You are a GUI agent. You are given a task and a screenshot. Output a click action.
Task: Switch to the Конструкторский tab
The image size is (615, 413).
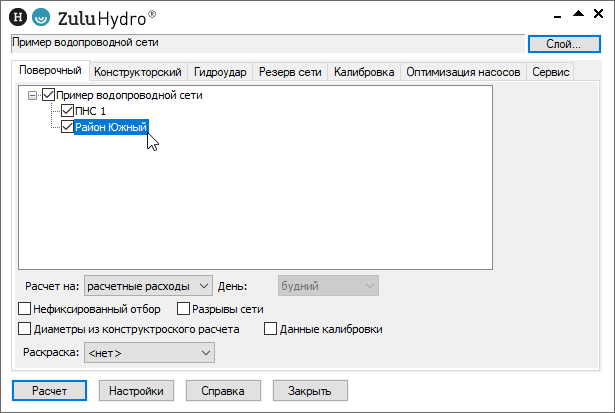click(x=137, y=73)
